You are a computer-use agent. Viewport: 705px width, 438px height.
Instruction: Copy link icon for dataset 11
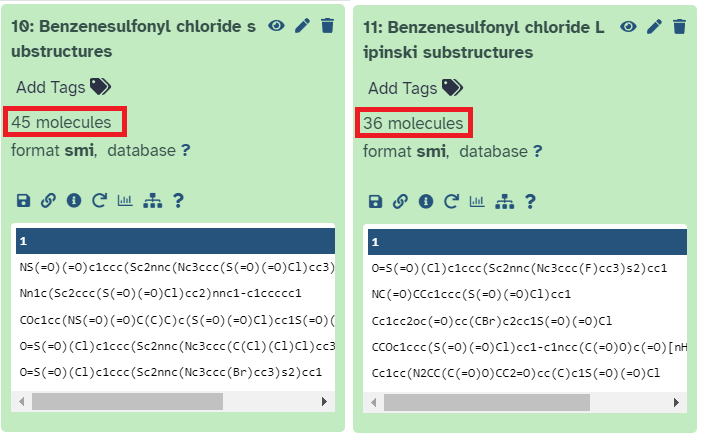pos(400,201)
